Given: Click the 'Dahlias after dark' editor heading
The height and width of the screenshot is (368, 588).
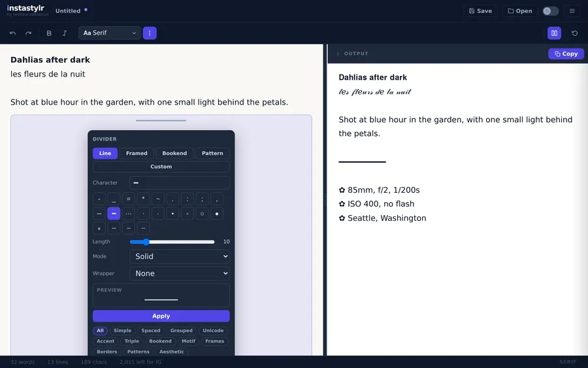Looking at the screenshot, I should tap(50, 60).
